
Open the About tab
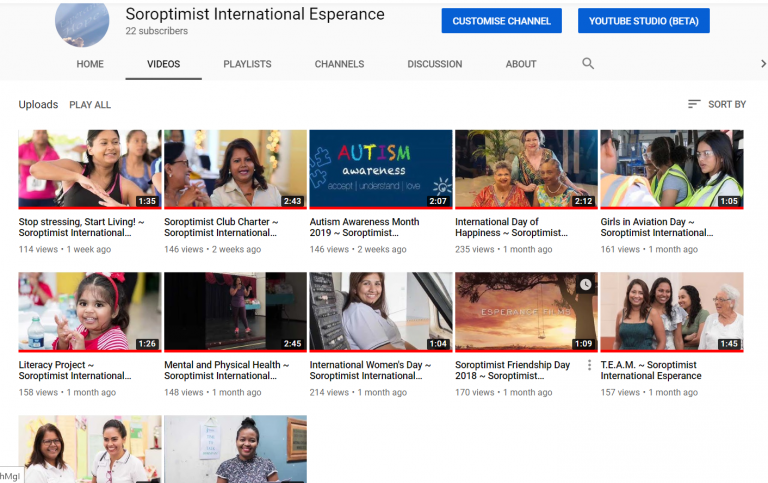click(x=521, y=64)
